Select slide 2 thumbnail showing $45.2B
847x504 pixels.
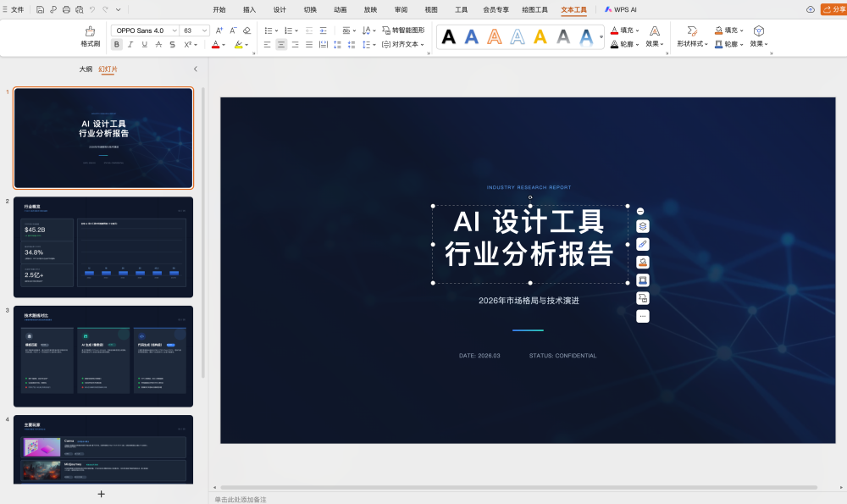tap(103, 246)
